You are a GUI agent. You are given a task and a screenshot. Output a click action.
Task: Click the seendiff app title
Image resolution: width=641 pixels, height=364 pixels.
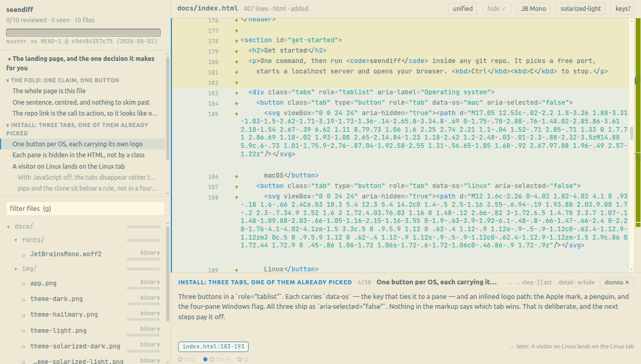pyautogui.click(x=20, y=10)
